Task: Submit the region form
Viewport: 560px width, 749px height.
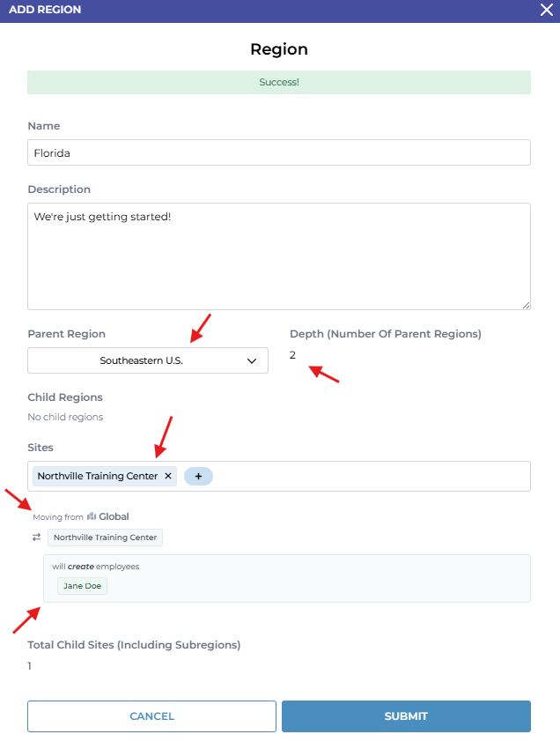Action: click(406, 716)
